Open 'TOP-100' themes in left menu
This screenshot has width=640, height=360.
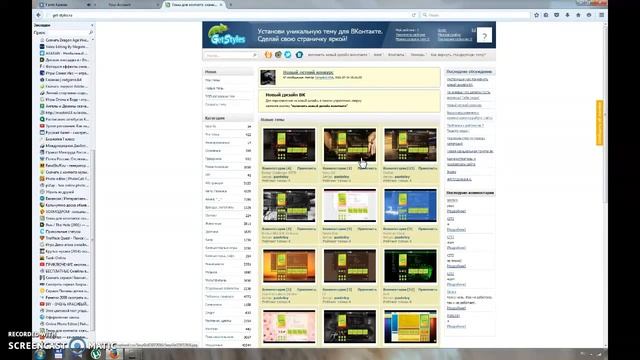pos(220,97)
